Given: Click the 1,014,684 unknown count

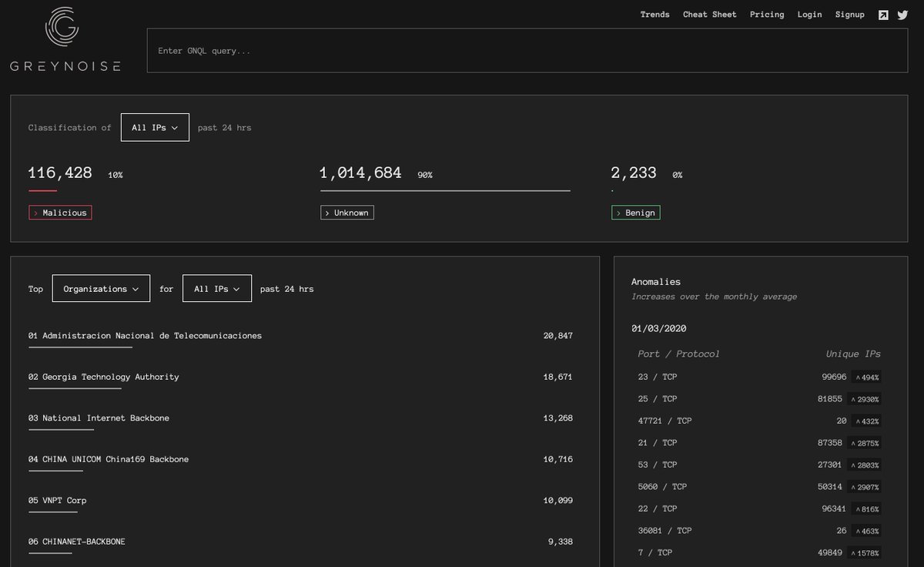Looking at the screenshot, I should tap(361, 173).
